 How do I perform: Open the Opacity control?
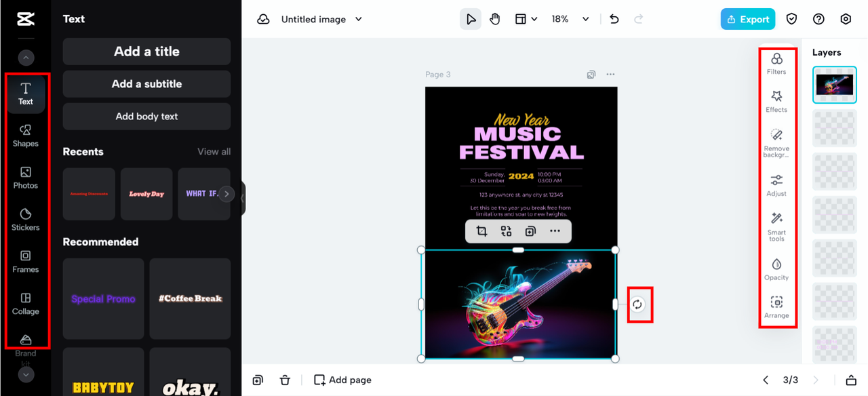(776, 269)
